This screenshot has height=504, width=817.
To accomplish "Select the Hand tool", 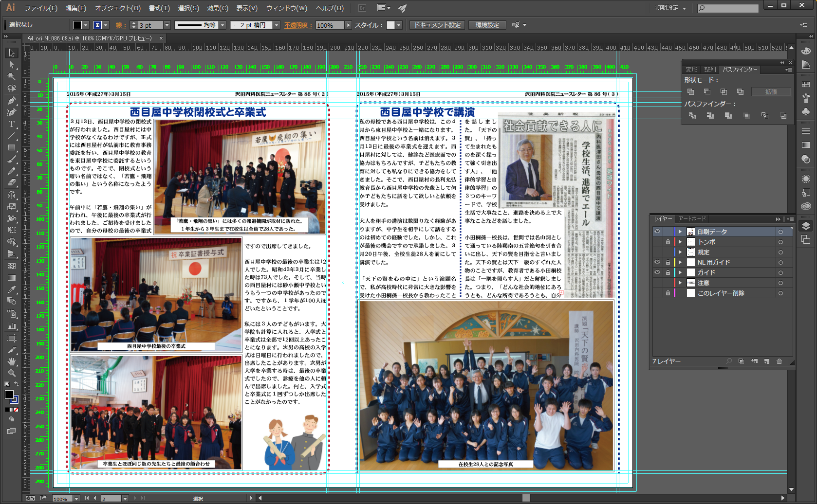I will click(x=12, y=361).
